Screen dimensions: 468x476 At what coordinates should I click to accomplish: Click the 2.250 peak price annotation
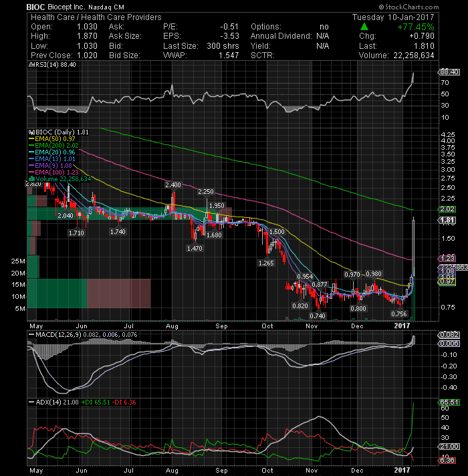pyautogui.click(x=206, y=192)
